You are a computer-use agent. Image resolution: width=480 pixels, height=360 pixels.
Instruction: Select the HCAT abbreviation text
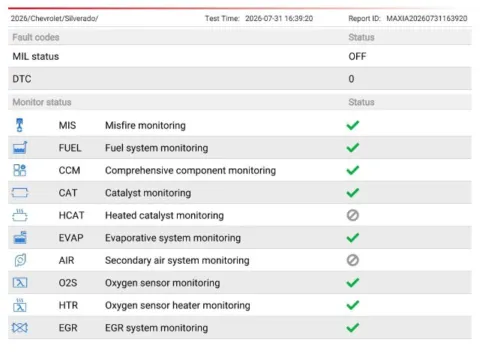tap(71, 215)
